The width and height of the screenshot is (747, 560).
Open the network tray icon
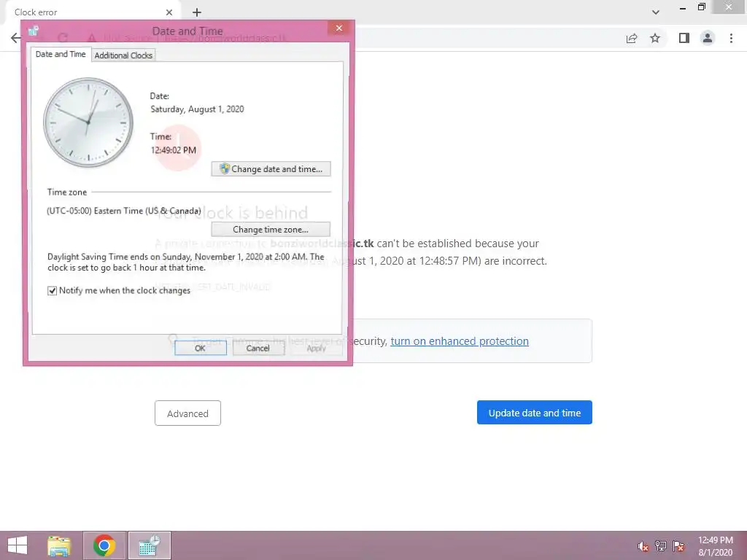(x=661, y=546)
